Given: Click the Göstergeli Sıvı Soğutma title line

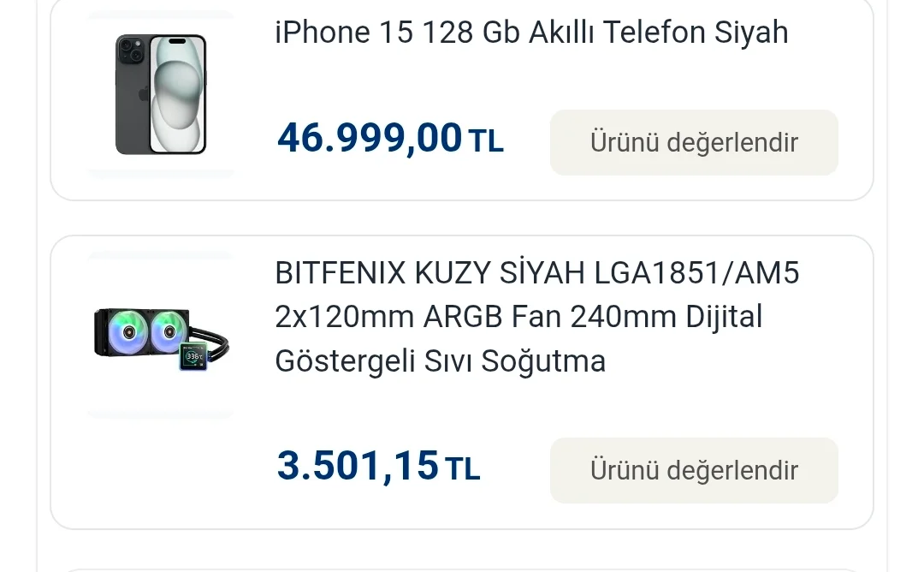Looking at the screenshot, I should coord(440,360).
